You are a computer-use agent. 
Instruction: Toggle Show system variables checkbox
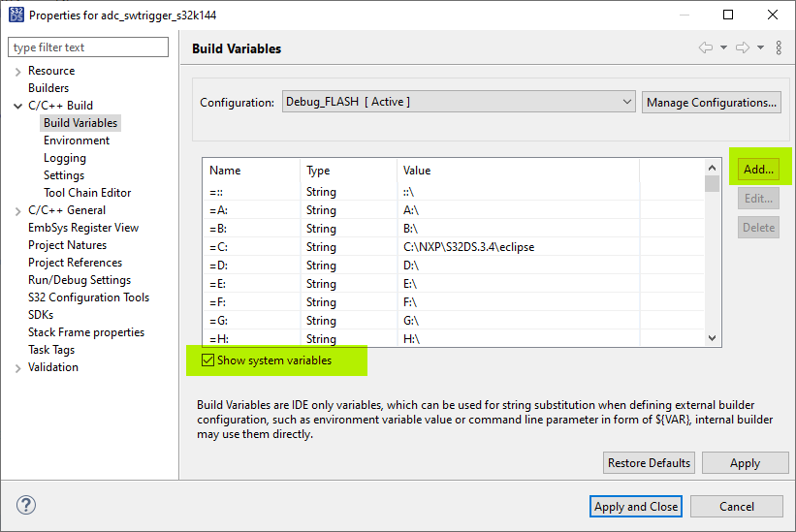207,360
